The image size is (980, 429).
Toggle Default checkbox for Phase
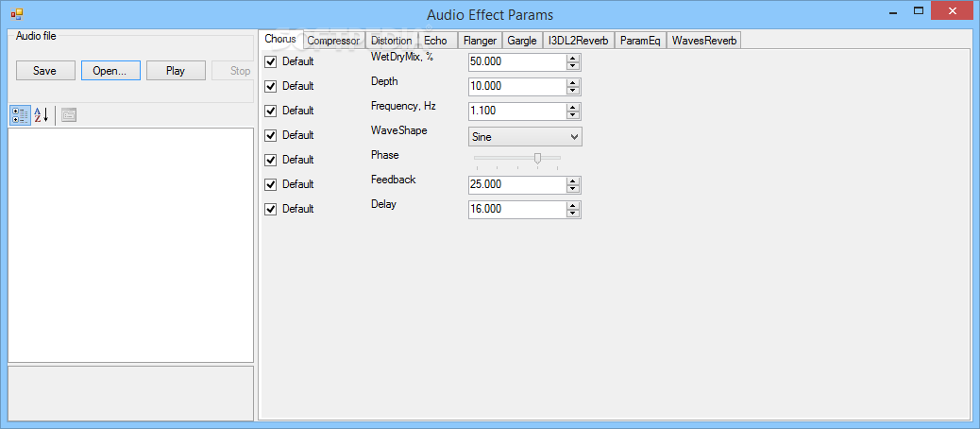[x=271, y=160]
